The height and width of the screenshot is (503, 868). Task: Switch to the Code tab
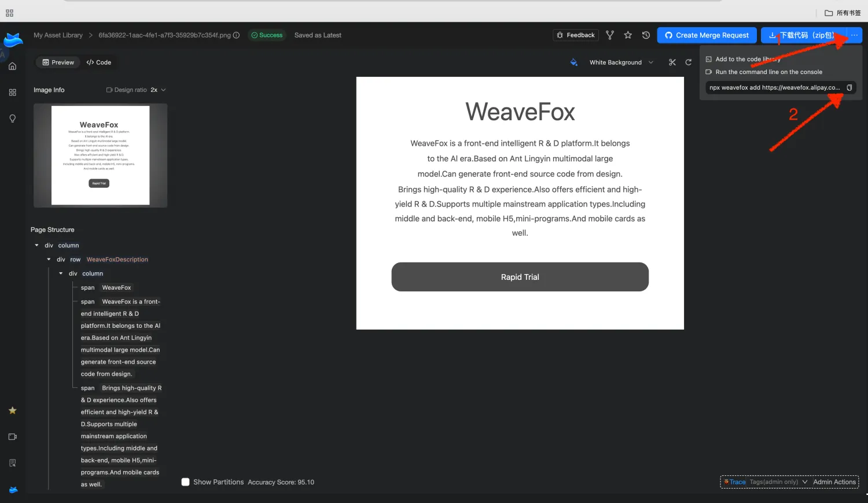[99, 62]
